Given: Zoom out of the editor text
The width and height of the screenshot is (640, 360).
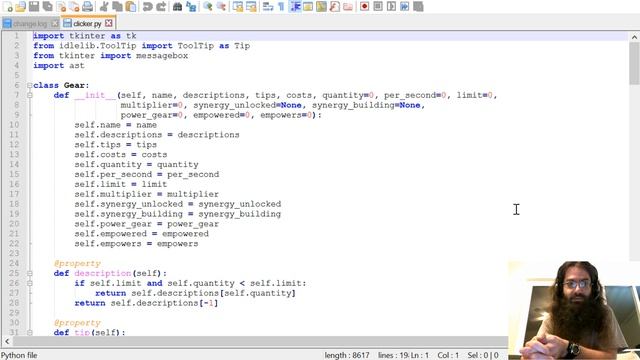Looking at the screenshot, I should tap(221, 6).
